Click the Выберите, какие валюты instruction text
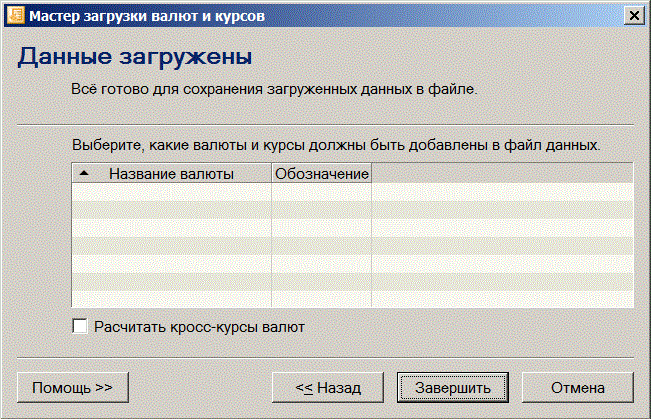The width and height of the screenshot is (653, 419). coord(336,145)
